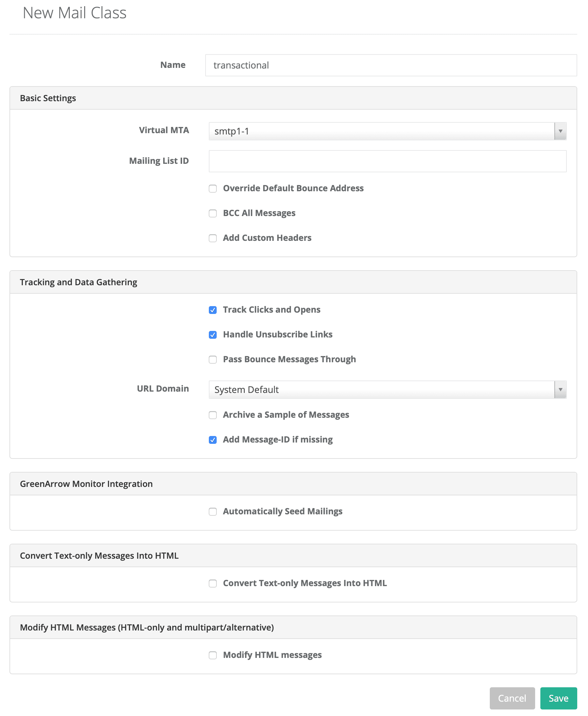Screen dimensions: 588x716
Task: Click the Virtual MTA dropdown arrow
Action: click(x=560, y=131)
